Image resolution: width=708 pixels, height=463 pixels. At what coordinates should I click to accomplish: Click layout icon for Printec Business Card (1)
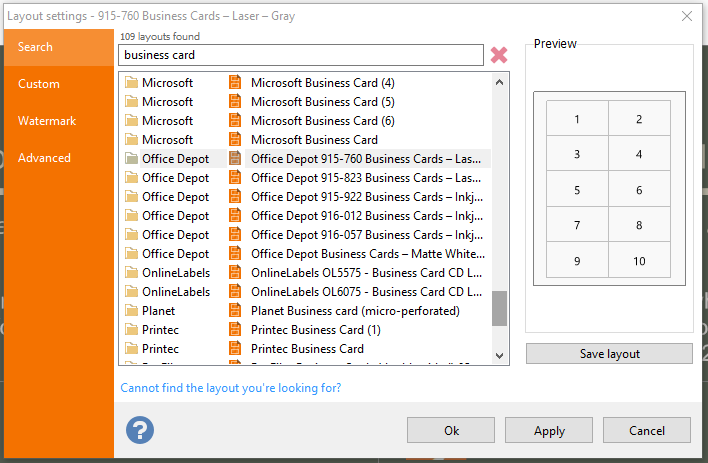tap(235, 329)
